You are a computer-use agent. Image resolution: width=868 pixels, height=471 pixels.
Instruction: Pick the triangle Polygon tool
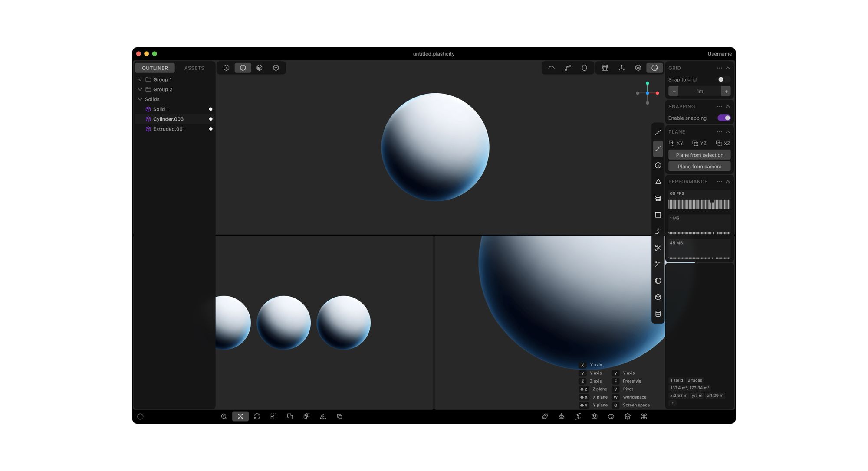coord(658,182)
